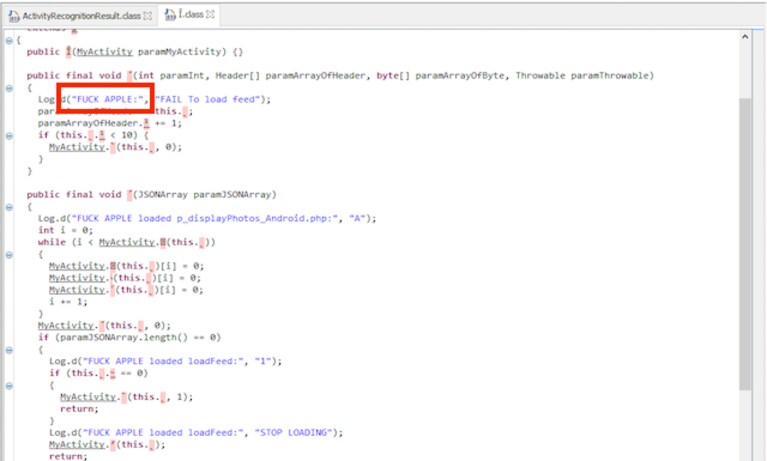Collapse the JSONArray method body fold marker
767x461 pixels.
click(x=9, y=207)
